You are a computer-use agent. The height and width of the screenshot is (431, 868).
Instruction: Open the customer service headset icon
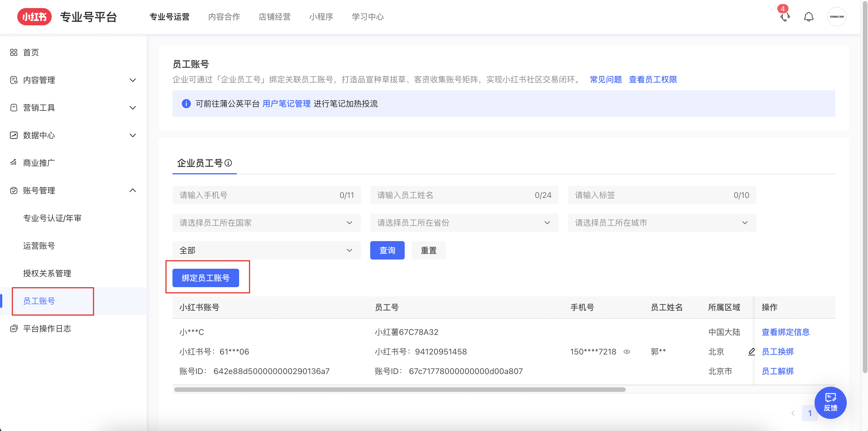785,17
